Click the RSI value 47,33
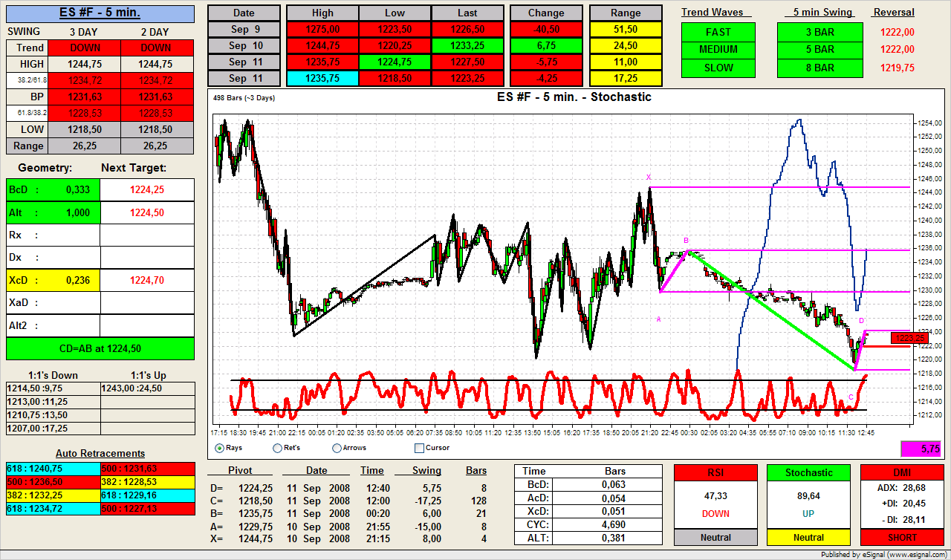This screenshot has width=951, height=560. coord(715,495)
